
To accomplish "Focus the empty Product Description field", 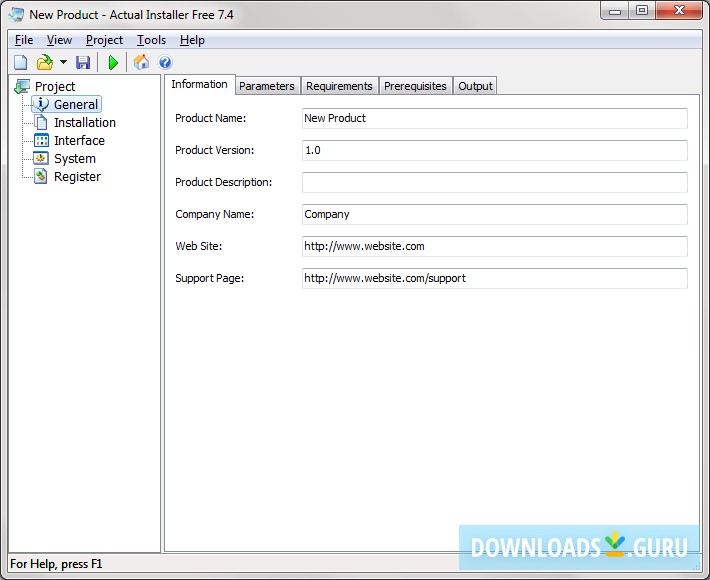I will [x=494, y=182].
